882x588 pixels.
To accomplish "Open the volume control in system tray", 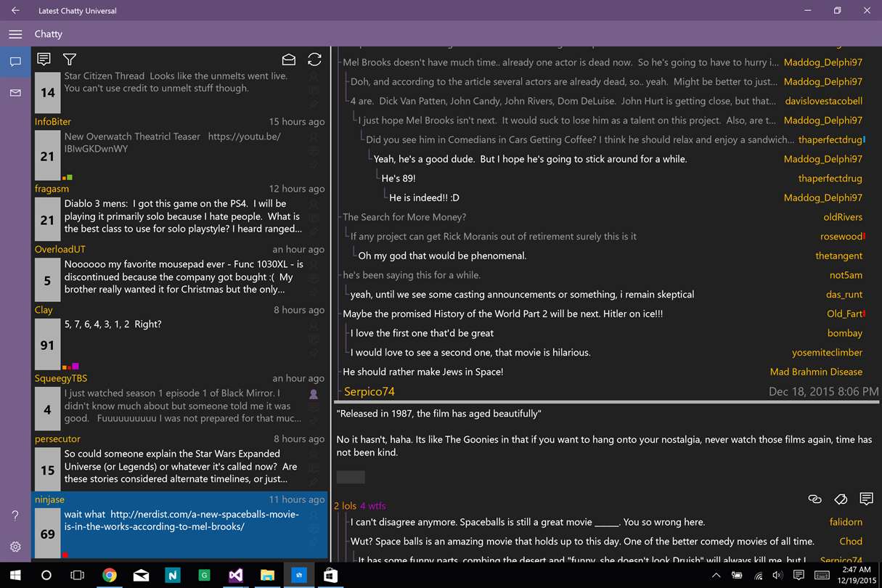I will click(x=778, y=575).
